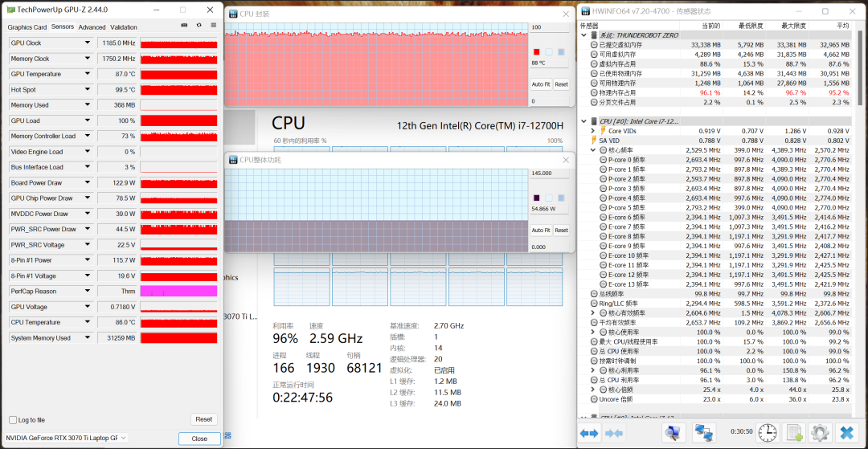Click the GPU-Z Close button
This screenshot has height=449, width=868.
[199, 439]
